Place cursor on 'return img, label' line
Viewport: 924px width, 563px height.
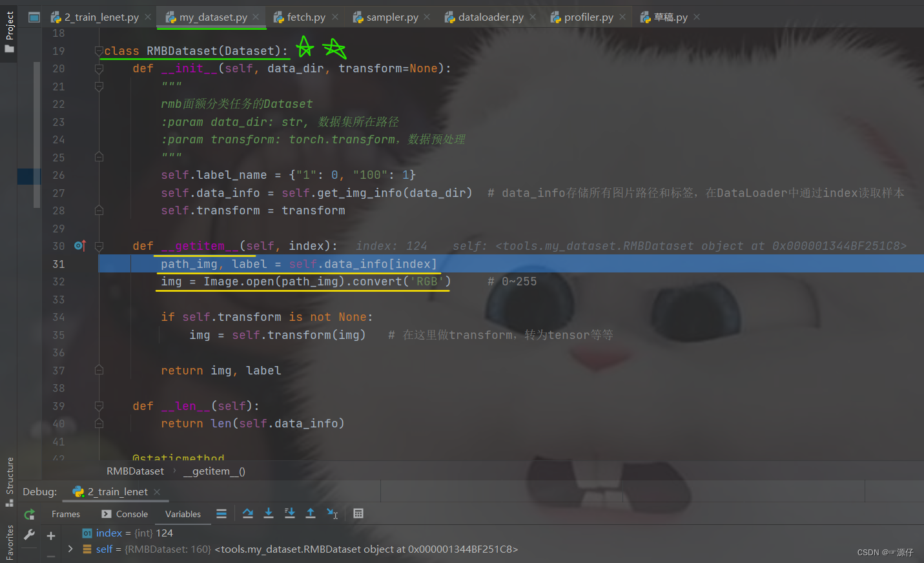tap(221, 371)
